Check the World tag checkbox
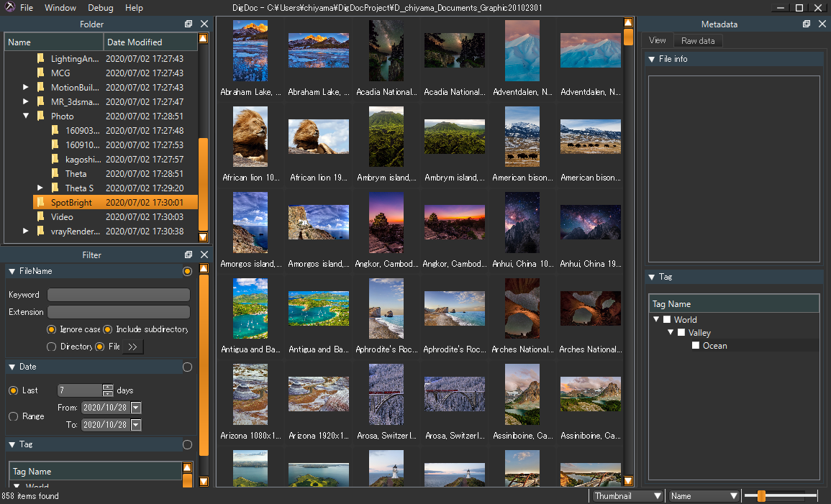The width and height of the screenshot is (831, 504). click(x=667, y=319)
